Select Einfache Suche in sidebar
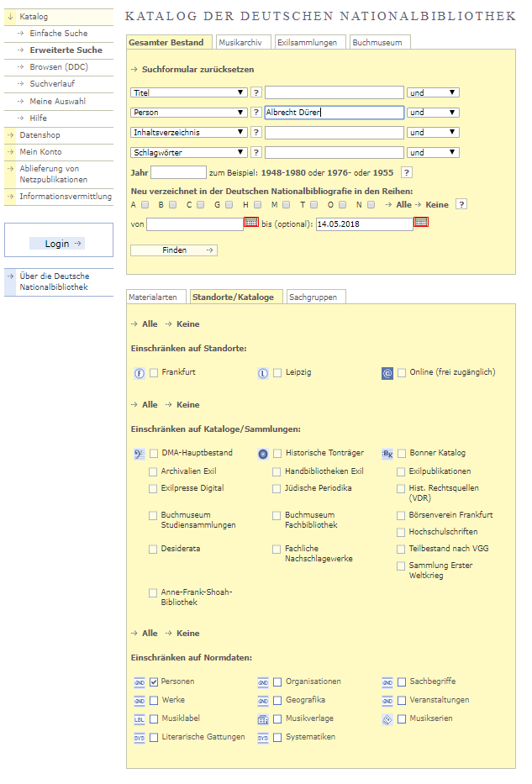Viewport: 532px width, 784px height. coord(59,34)
